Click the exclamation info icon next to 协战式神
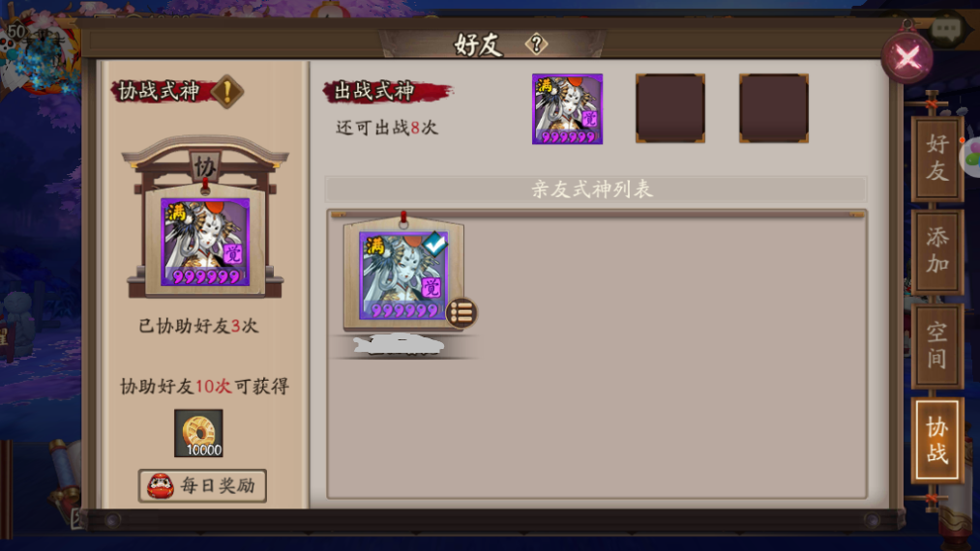This screenshot has height=551, width=980. pos(227,91)
